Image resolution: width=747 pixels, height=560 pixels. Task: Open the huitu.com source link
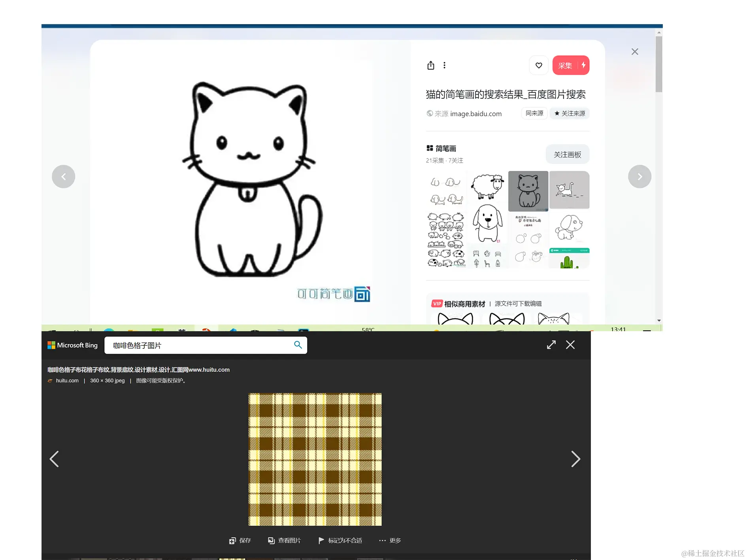67,381
